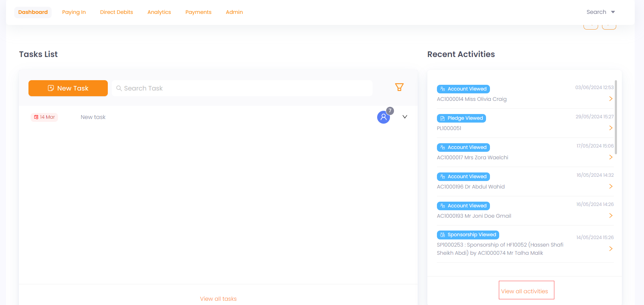Open arrow for AC1000193 Mr Joni Doe Gmail
This screenshot has height=305, width=644.
coord(611,216)
